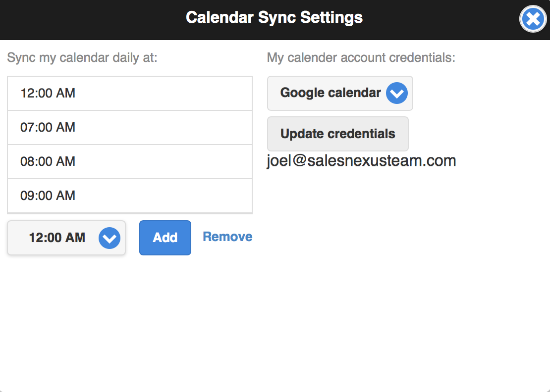Click the 'My calender account credentials:' label
550x392 pixels.
click(x=361, y=57)
